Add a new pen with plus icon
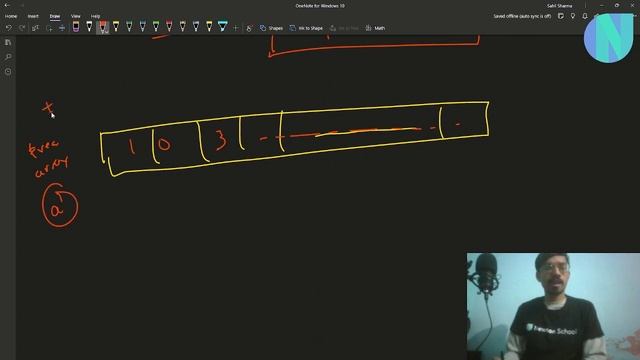Viewport: 640px width, 360px height. [236, 28]
